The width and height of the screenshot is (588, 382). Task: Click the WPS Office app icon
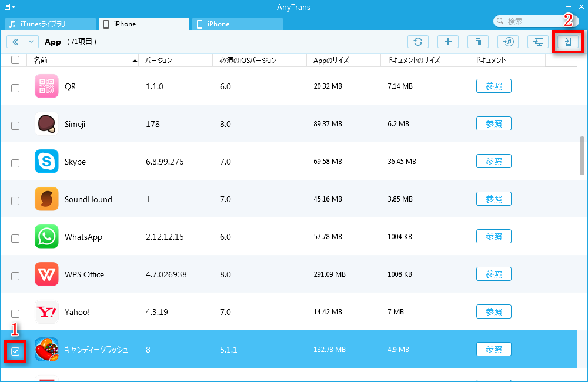point(46,274)
